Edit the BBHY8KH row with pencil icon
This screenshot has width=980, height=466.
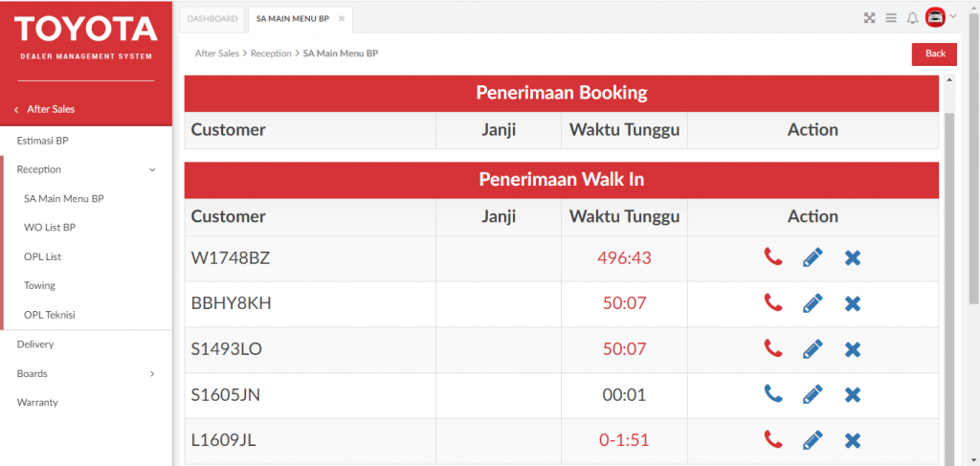pos(813,303)
